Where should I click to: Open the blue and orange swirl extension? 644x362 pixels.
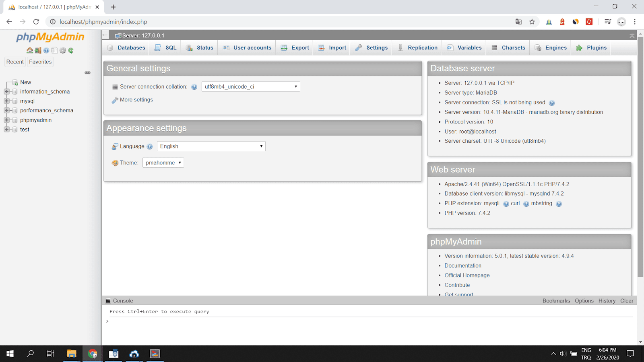pos(576,22)
